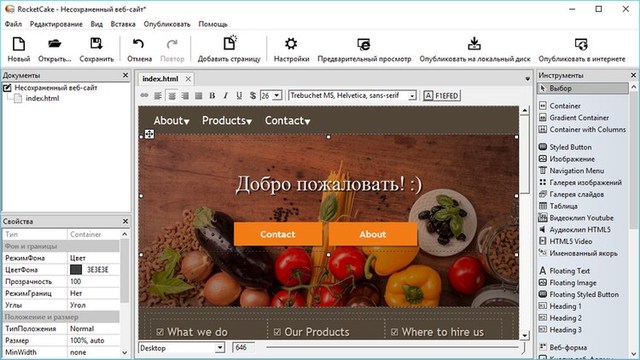Switch to the index.html tab
The height and width of the screenshot is (360, 640).
(160, 79)
